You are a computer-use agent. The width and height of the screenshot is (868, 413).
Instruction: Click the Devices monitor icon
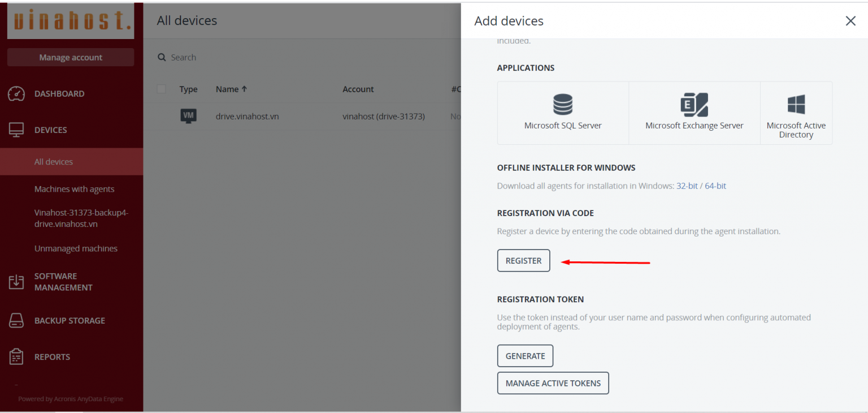pyautogui.click(x=16, y=130)
